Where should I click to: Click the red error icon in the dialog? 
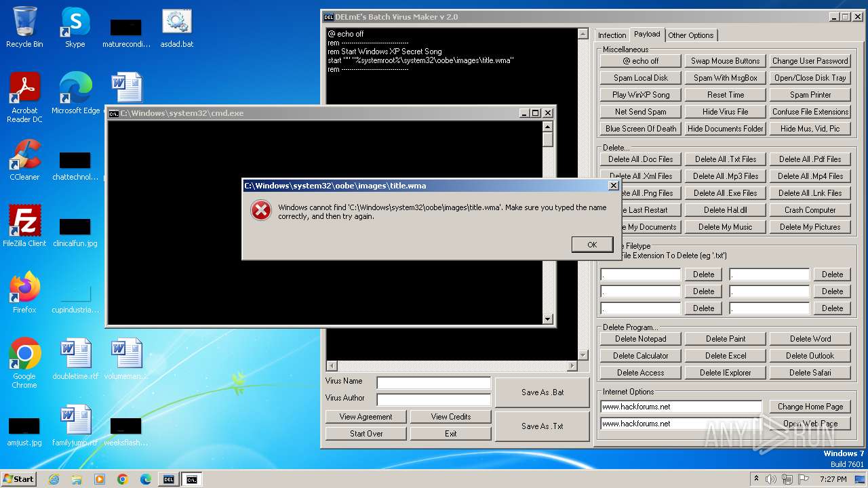click(x=261, y=211)
